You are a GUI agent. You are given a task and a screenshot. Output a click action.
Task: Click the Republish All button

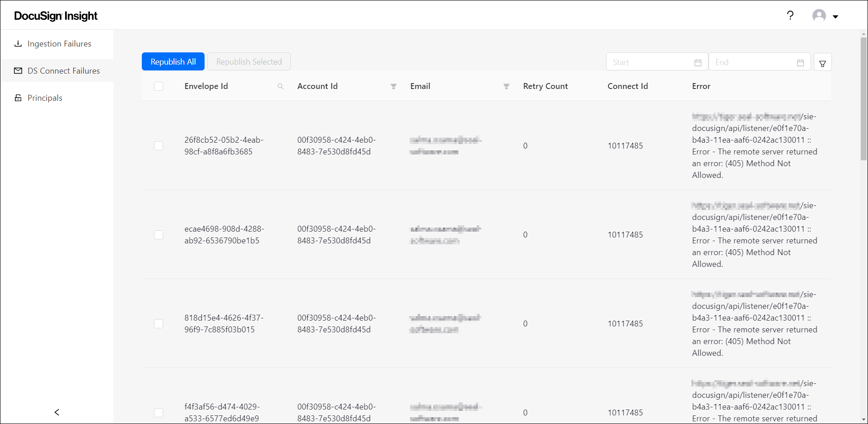173,61
